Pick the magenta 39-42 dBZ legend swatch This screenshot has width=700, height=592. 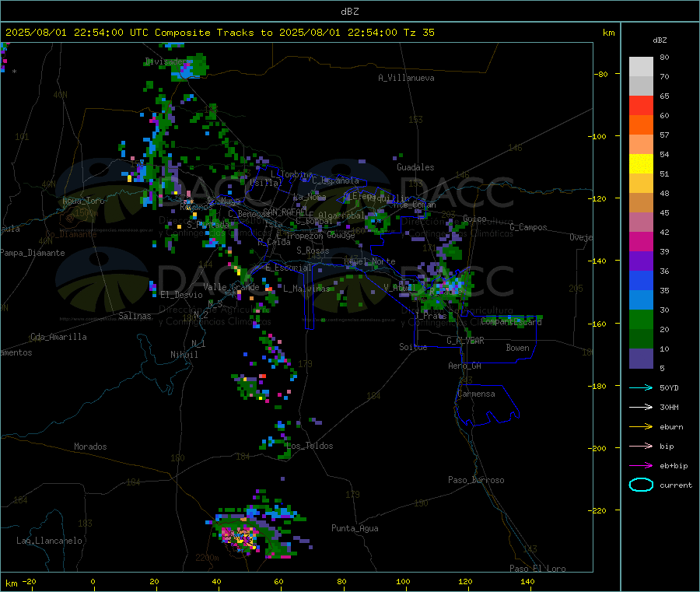coord(641,241)
